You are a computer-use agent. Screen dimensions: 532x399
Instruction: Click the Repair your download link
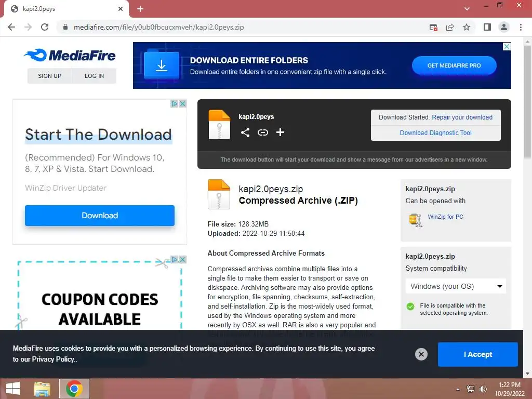coord(462,117)
